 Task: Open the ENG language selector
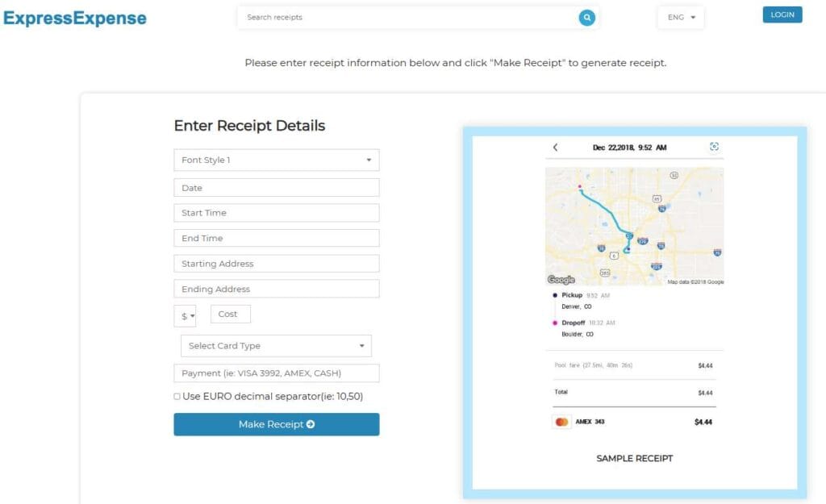(680, 17)
